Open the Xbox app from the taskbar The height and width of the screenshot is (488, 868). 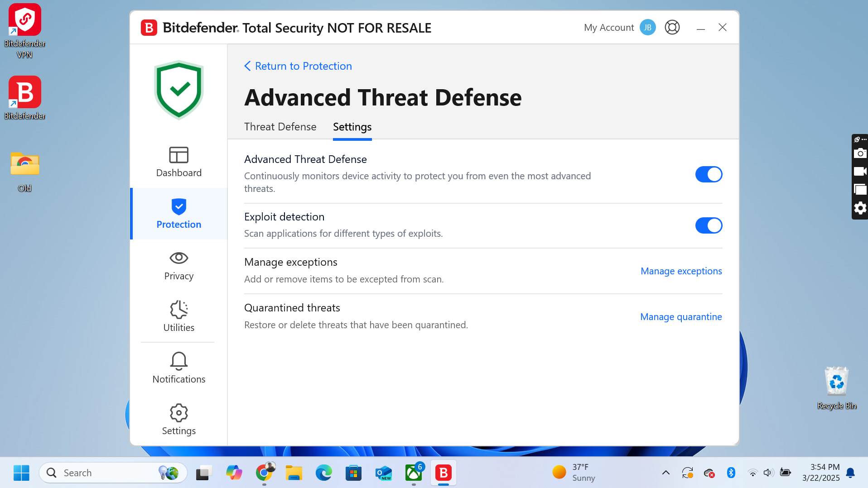[x=414, y=473]
